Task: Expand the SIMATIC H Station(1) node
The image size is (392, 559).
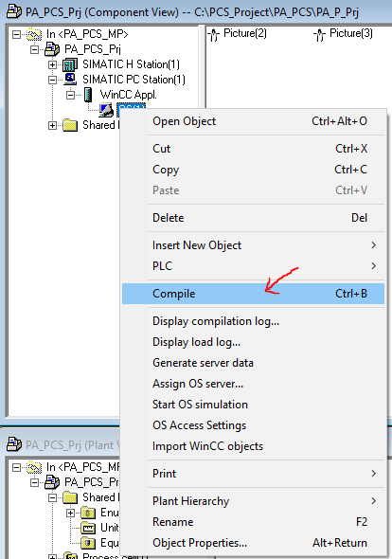Action: pyautogui.click(x=52, y=64)
